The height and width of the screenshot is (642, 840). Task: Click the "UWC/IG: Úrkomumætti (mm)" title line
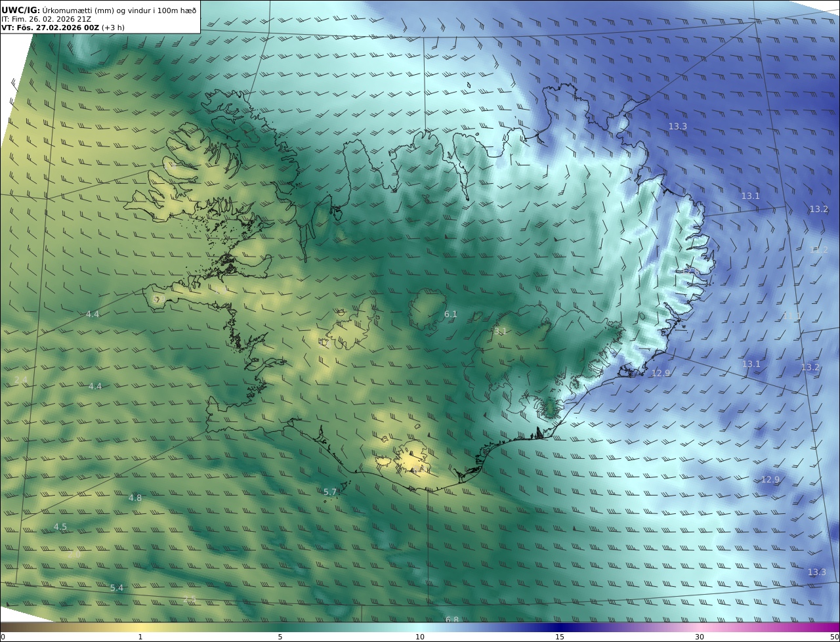[98, 10]
